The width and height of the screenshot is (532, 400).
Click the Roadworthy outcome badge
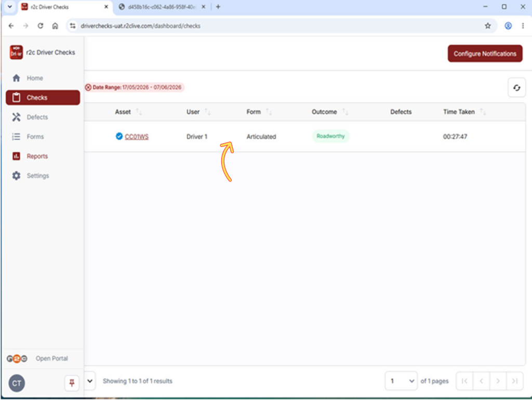point(330,137)
